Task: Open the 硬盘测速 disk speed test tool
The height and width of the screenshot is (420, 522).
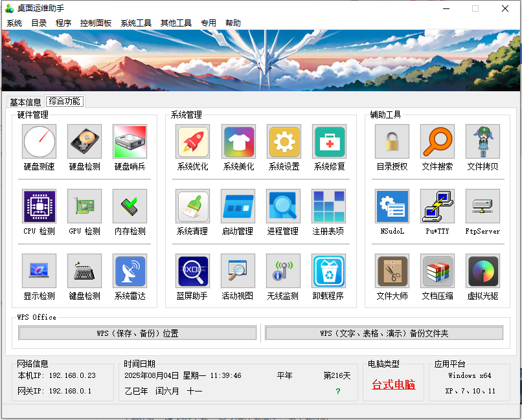Action: tap(40, 142)
